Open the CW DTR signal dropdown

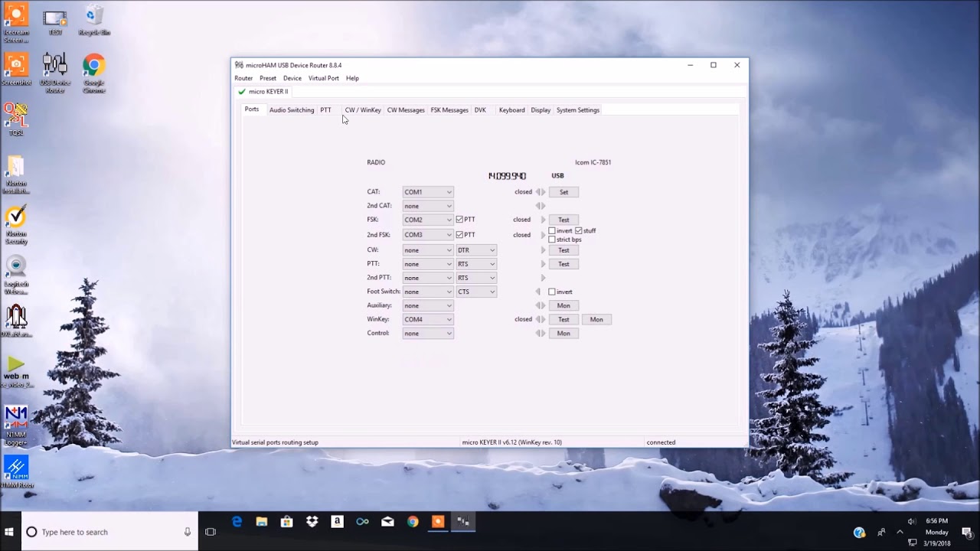point(476,250)
